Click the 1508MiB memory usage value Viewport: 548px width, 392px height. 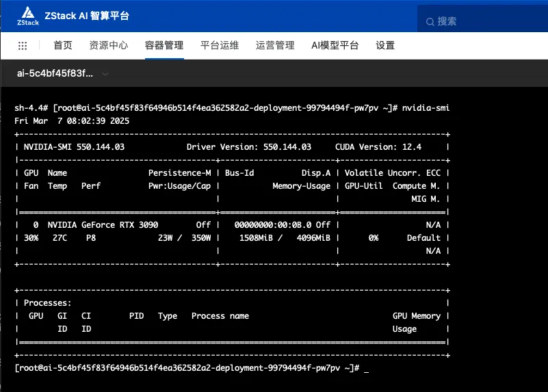(256, 238)
